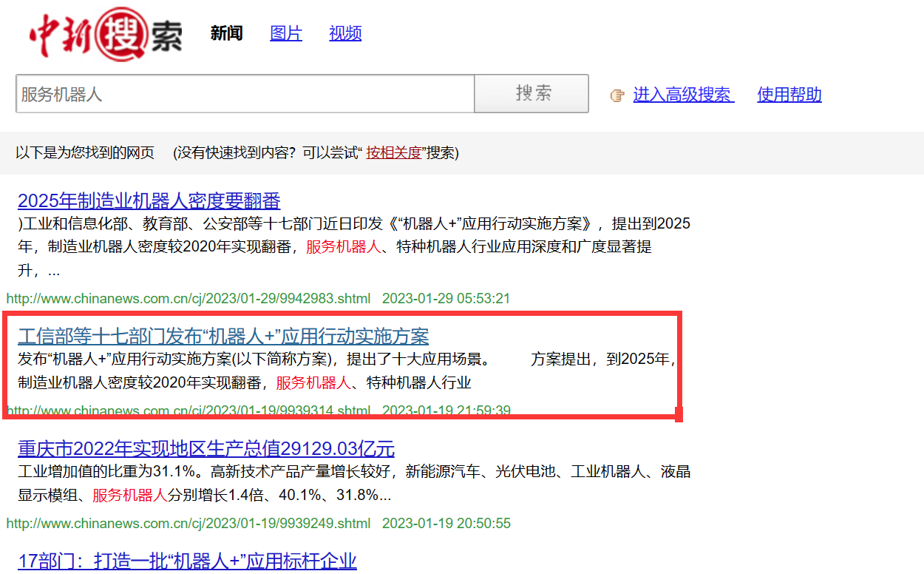924x574 pixels.
Task: Click snippet starting )工业和信息化部、教育部
Action: click(354, 247)
